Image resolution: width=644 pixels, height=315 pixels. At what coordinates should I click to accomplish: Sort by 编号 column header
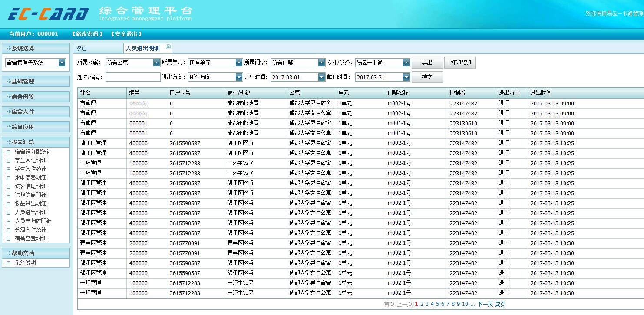click(147, 93)
